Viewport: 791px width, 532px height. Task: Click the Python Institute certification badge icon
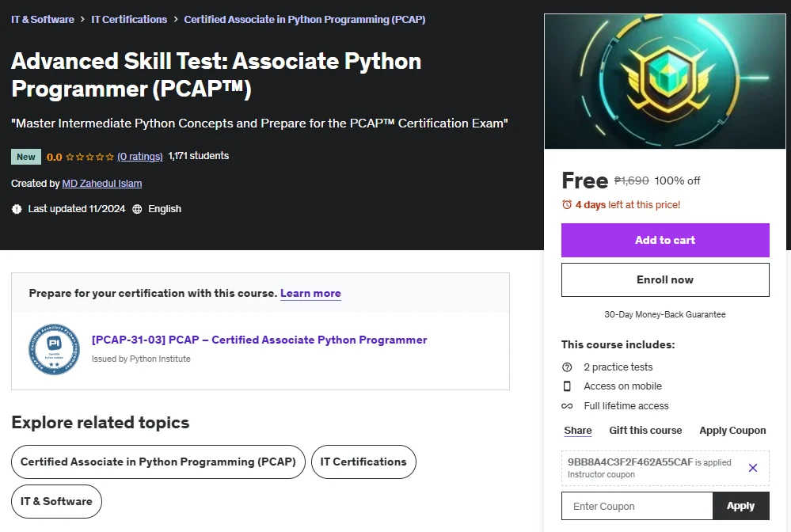(x=54, y=349)
